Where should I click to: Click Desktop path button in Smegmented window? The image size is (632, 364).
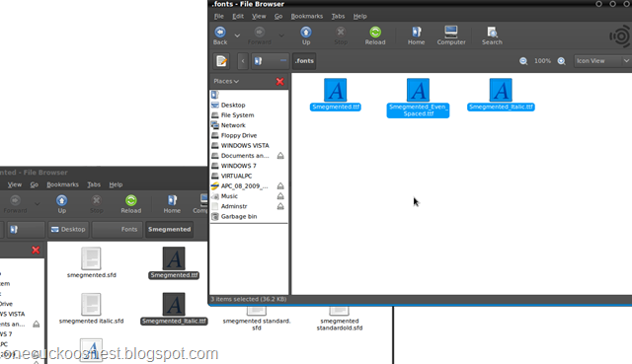[x=68, y=229]
